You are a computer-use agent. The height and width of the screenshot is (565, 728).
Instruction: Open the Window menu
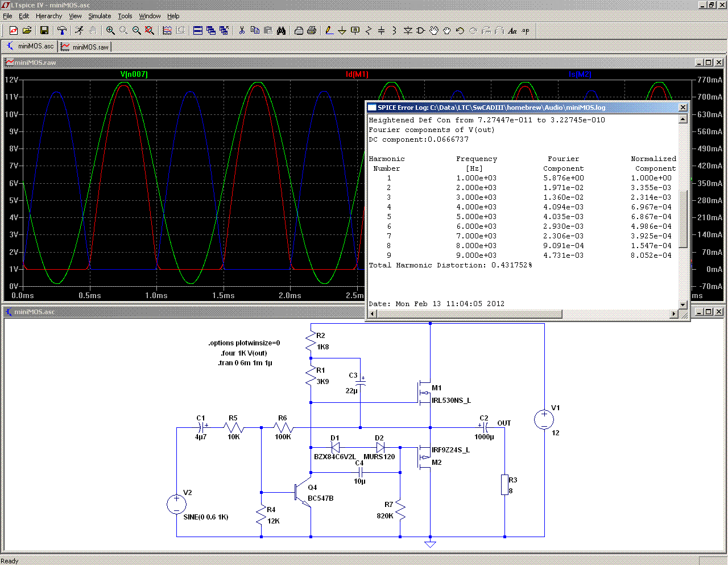point(150,16)
